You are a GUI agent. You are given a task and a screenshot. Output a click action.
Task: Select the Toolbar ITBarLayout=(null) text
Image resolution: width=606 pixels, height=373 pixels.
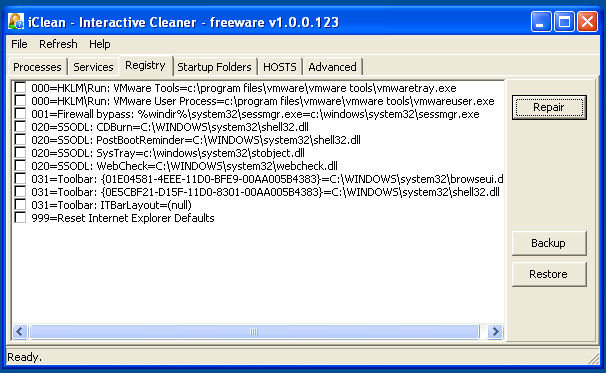[x=111, y=205]
